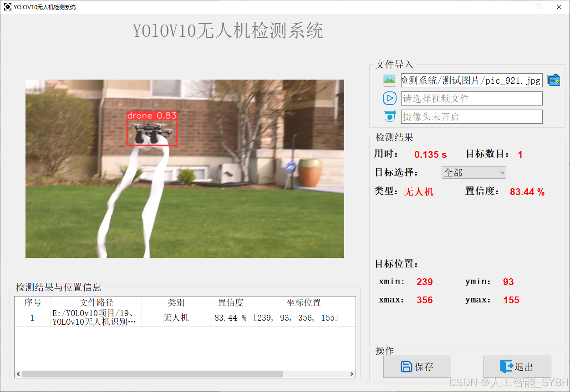This screenshot has width=570, height=392.
Task: Click the app icon in title bar
Action: 8,7
